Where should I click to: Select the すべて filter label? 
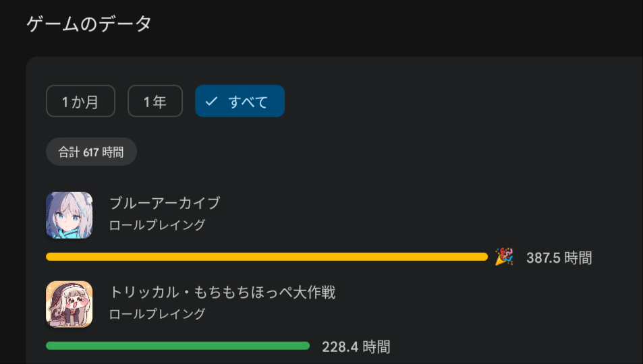click(x=248, y=102)
